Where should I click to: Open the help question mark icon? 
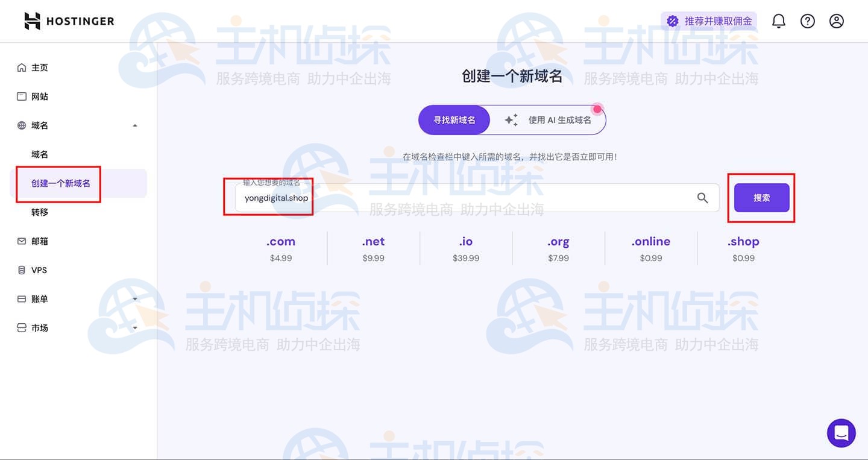point(807,21)
